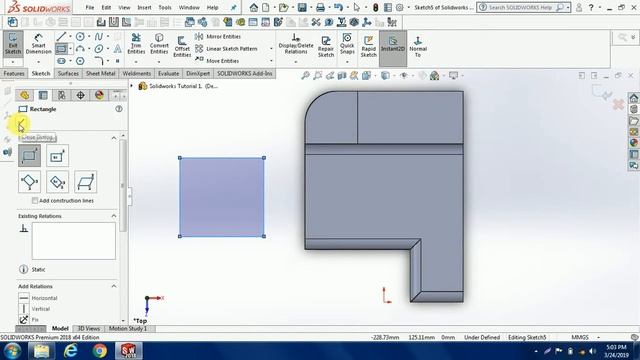
Task: Select the Line sketch tool
Action: click(61, 37)
